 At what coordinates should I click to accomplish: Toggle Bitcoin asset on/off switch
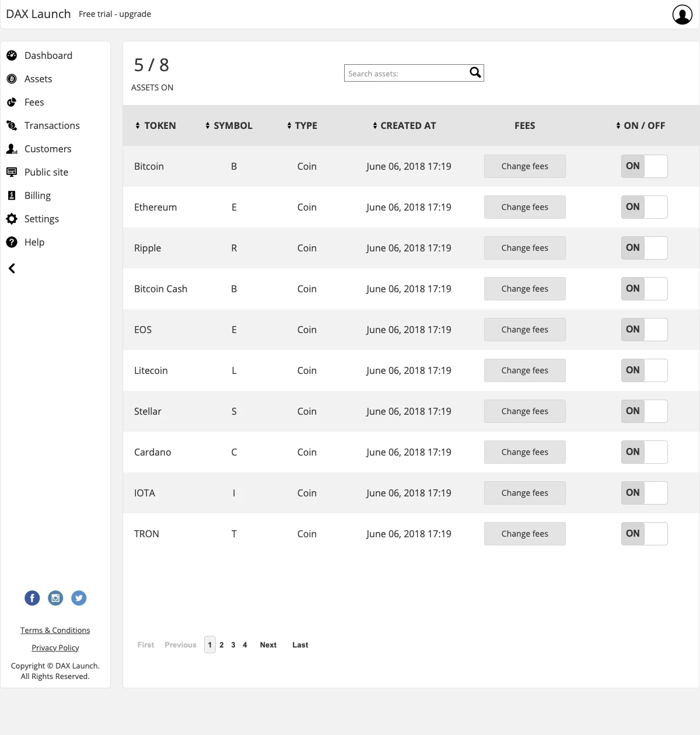[645, 166]
